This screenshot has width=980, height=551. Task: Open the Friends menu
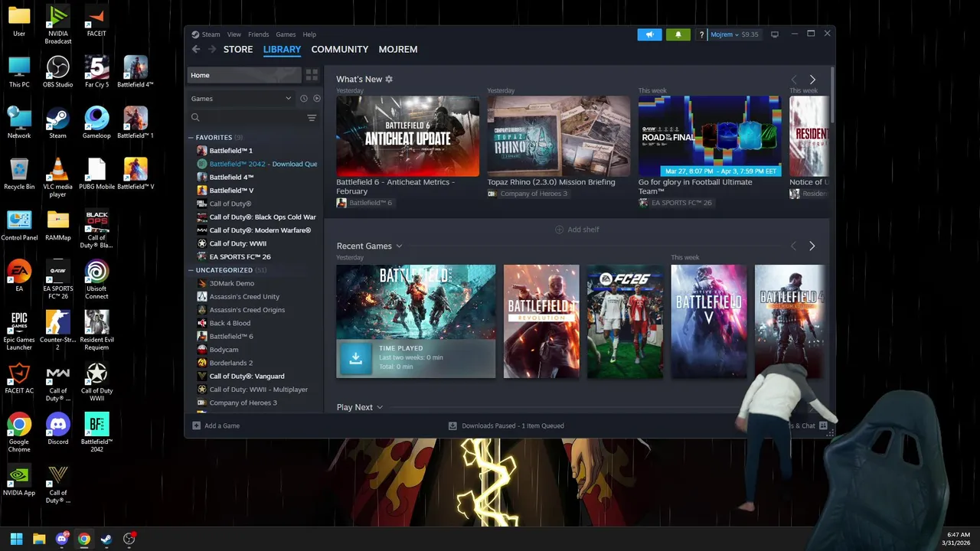click(x=258, y=34)
